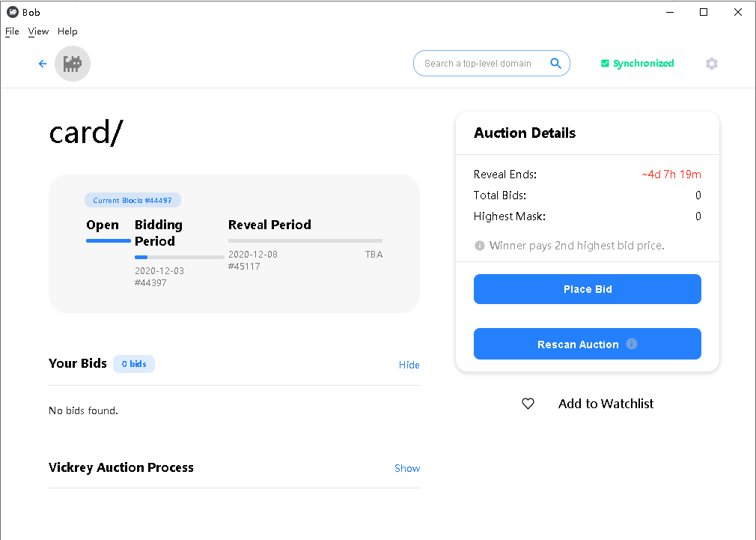Image resolution: width=756 pixels, height=540 pixels.
Task: Click the info icon on Rescan Auction
Action: (x=632, y=344)
